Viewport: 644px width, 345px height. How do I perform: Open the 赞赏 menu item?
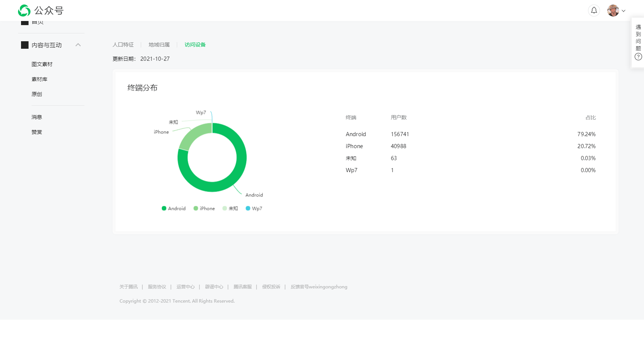tap(37, 132)
